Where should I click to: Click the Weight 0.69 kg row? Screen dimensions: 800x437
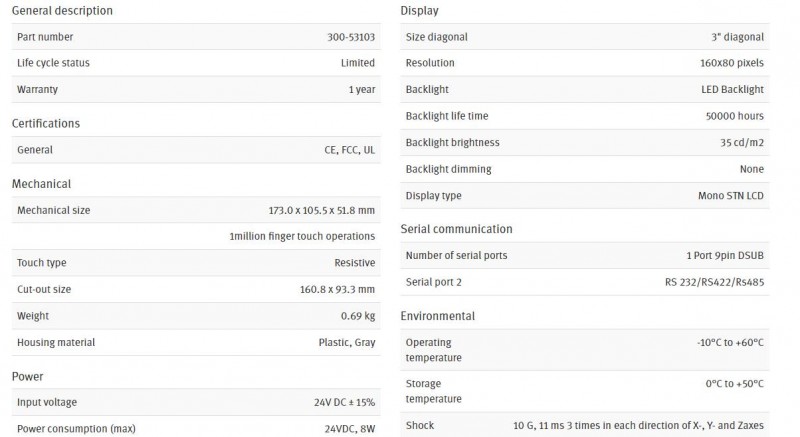pos(196,316)
